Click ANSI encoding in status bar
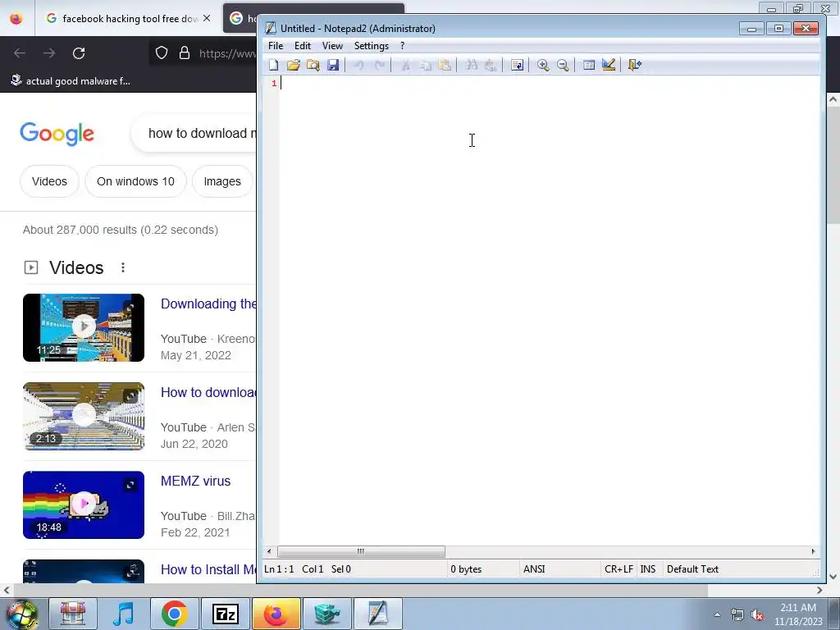 (534, 569)
